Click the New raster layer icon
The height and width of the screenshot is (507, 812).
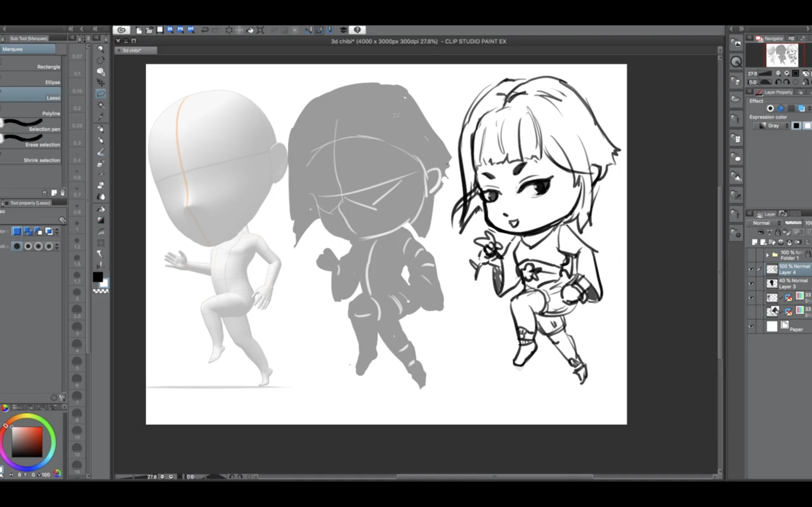click(754, 242)
